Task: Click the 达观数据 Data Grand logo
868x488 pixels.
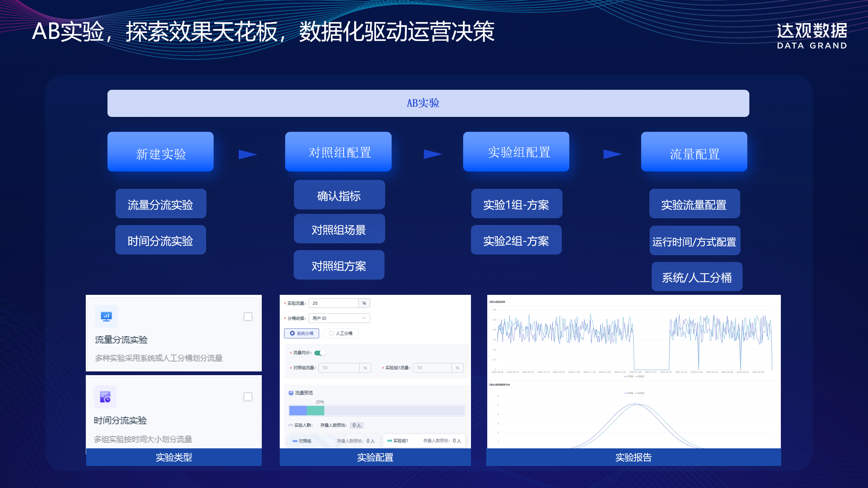Action: point(812,36)
